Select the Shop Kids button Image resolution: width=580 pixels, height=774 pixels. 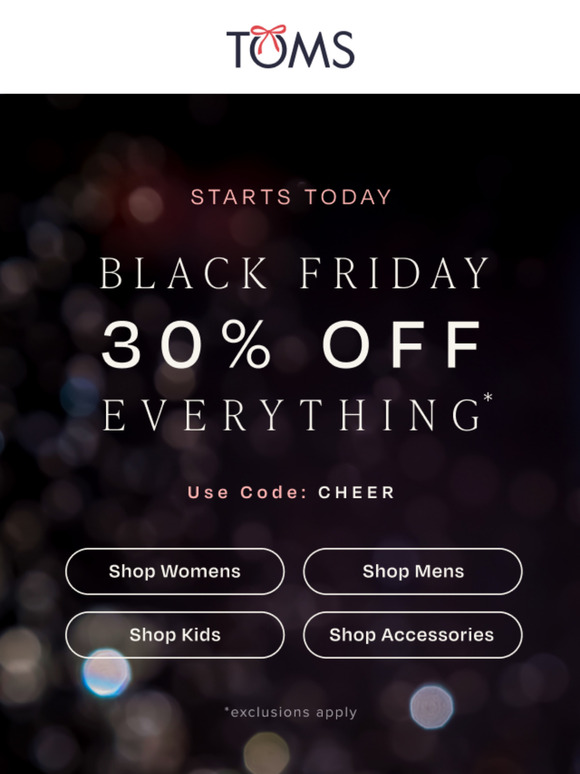point(175,634)
